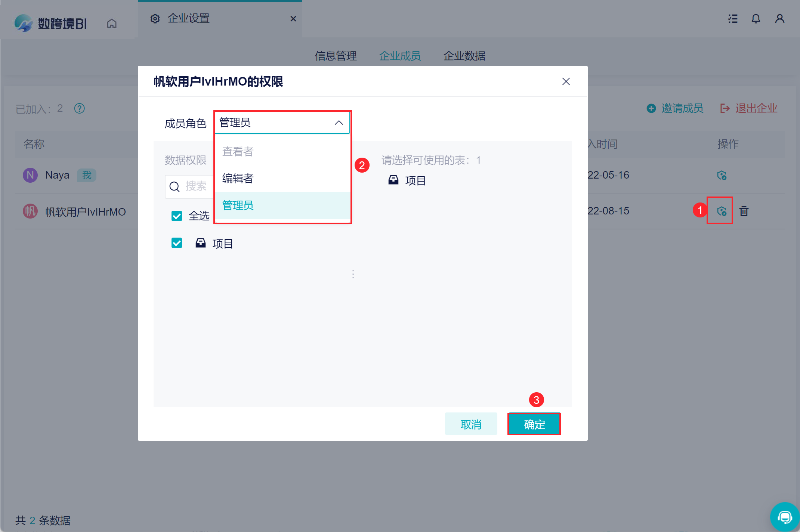Open the task list icon in header

point(733,19)
